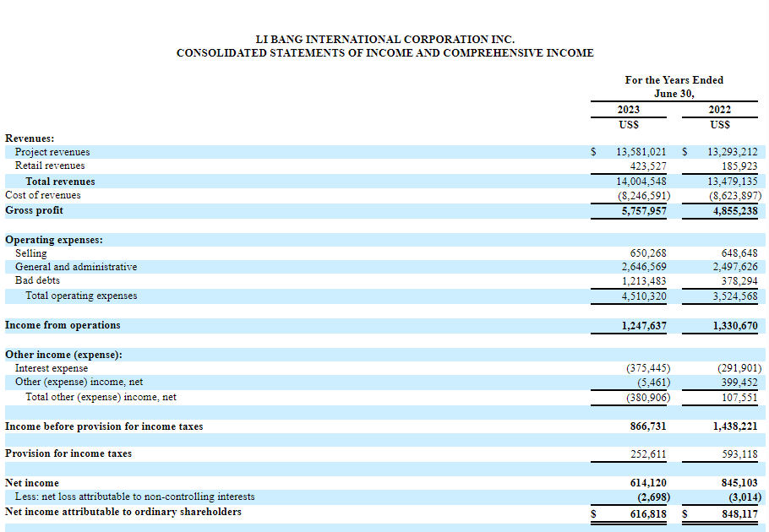769x532 pixels.
Task: Select the 2023 column header
Action: tap(628, 110)
